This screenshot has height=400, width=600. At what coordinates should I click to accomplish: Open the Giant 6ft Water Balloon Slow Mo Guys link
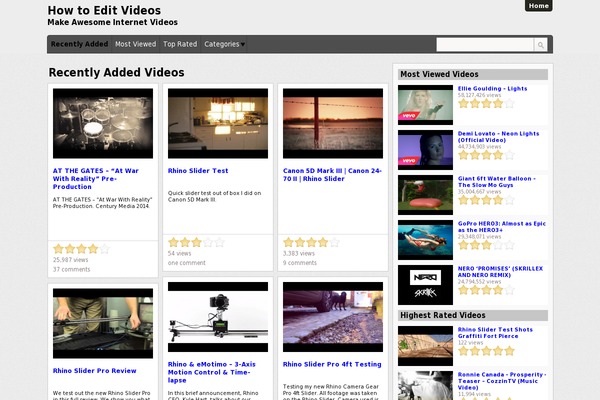coord(497,182)
